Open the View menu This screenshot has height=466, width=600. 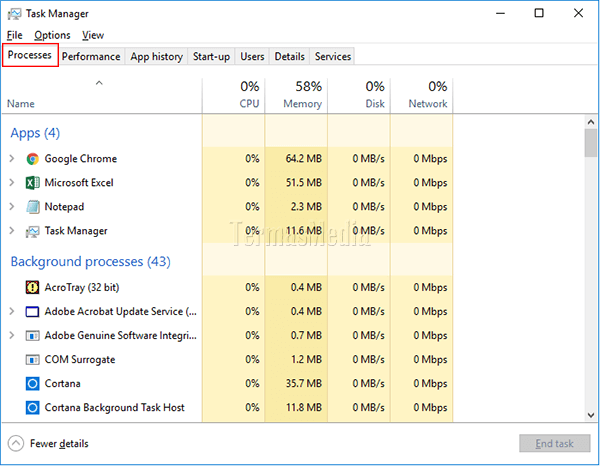(93, 35)
